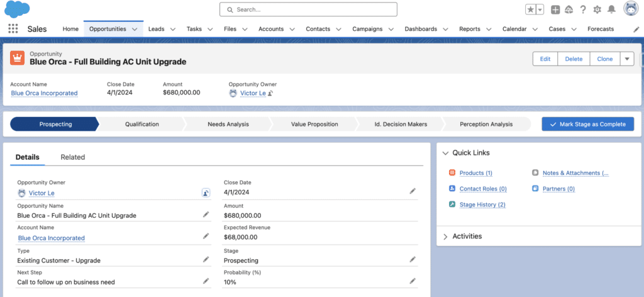Click the Products quick link icon

(452, 173)
